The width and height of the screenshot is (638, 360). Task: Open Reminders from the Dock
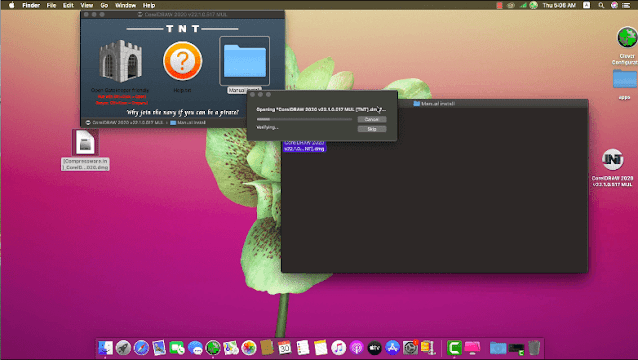302,348
